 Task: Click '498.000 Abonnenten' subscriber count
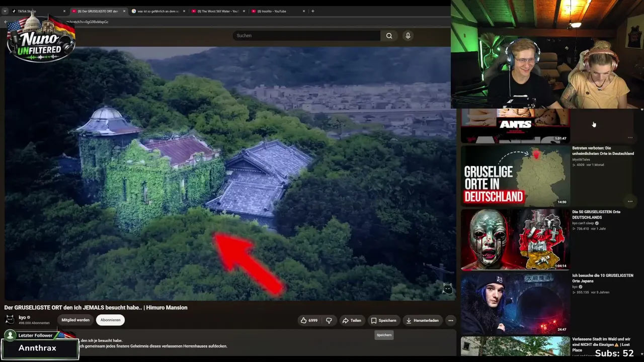pos(34,323)
